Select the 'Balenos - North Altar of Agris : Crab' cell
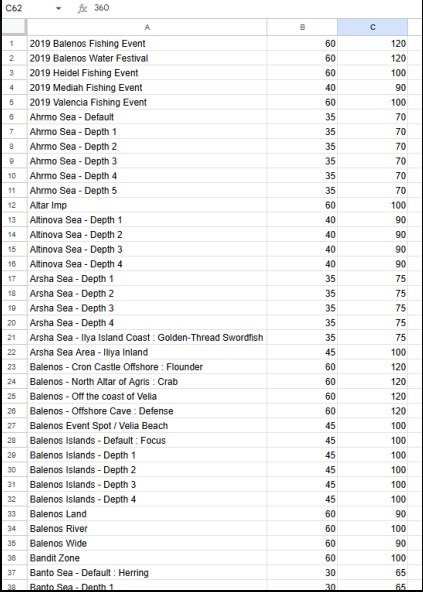Viewport: 423px width, 592px height. pyautogui.click(x=147, y=382)
